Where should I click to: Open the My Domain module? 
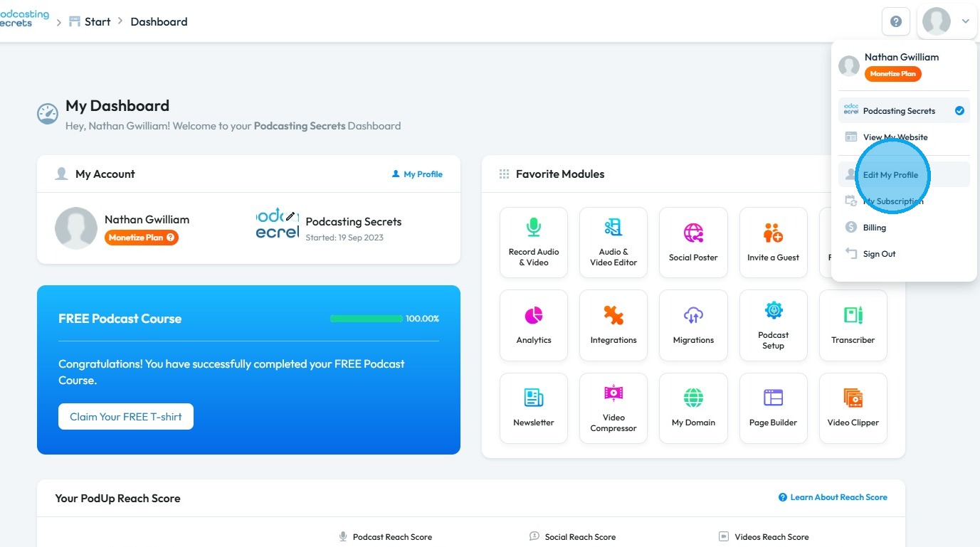point(693,407)
